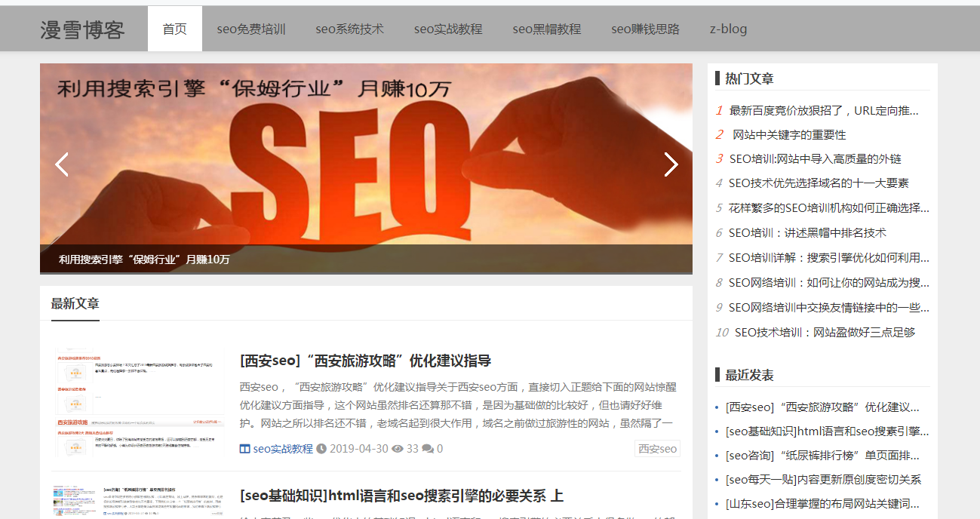The width and height of the screenshot is (980, 519).
Task: Open hot article 最新百度竞价放狠招了，URL定向推...
Action: 824,111
